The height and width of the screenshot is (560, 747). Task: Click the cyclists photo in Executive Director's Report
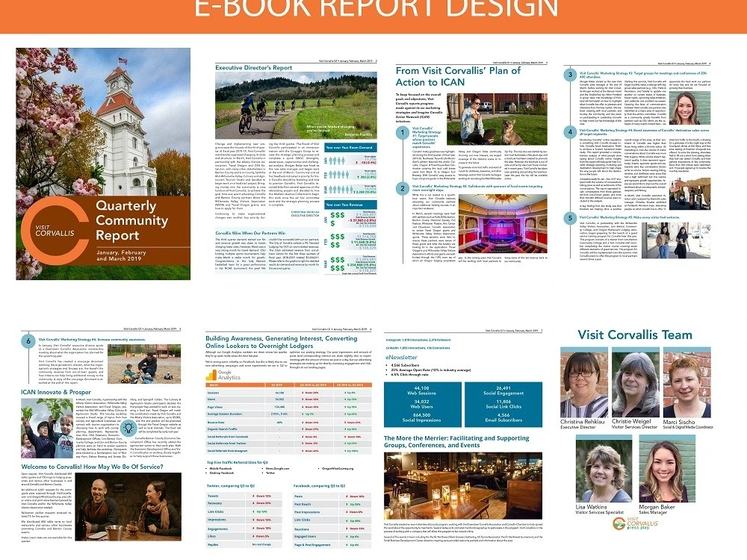pyautogui.click(x=296, y=106)
